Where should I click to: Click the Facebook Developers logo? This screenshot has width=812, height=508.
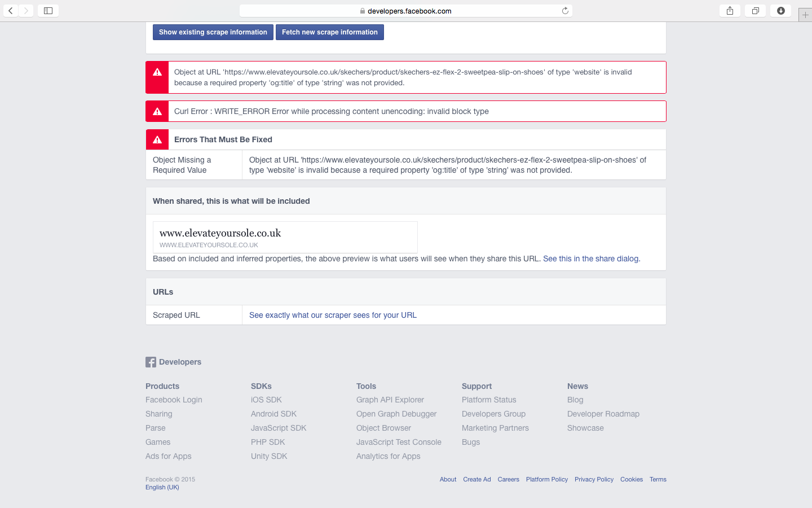pos(173,362)
